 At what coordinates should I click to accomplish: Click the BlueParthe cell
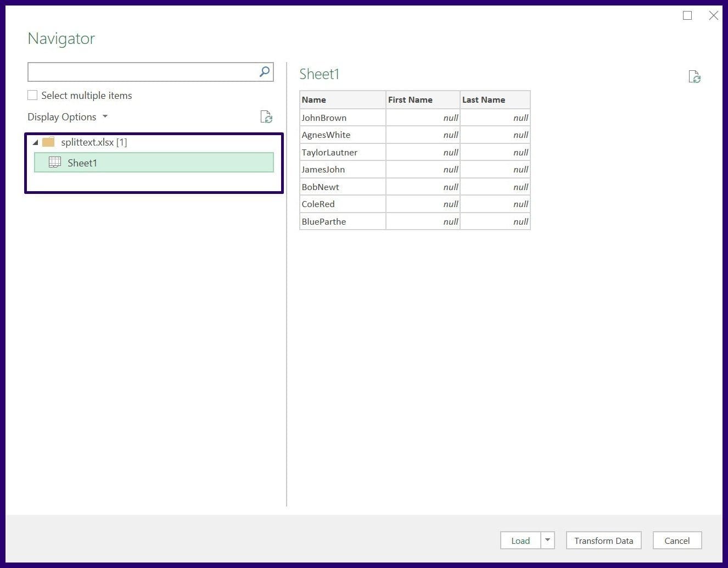pos(343,221)
